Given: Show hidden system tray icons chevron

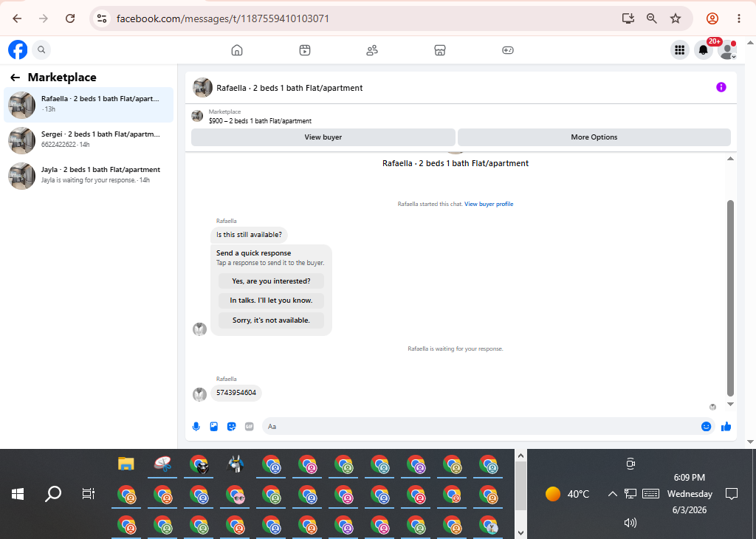Looking at the screenshot, I should pyautogui.click(x=612, y=494).
